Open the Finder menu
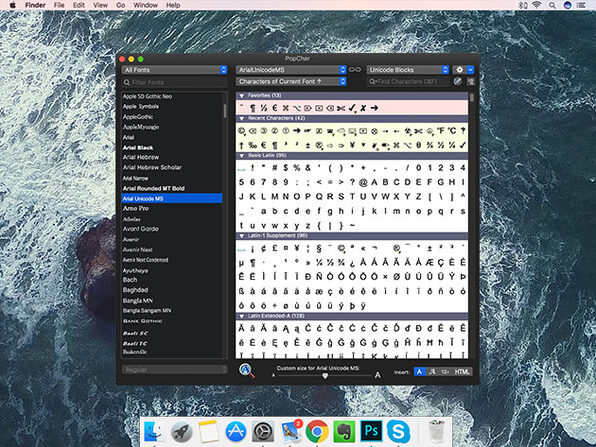The width and height of the screenshot is (596, 447). click(x=35, y=5)
